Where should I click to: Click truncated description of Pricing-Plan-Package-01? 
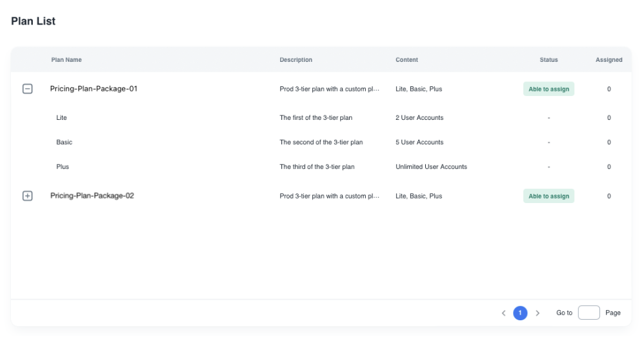[x=329, y=89]
